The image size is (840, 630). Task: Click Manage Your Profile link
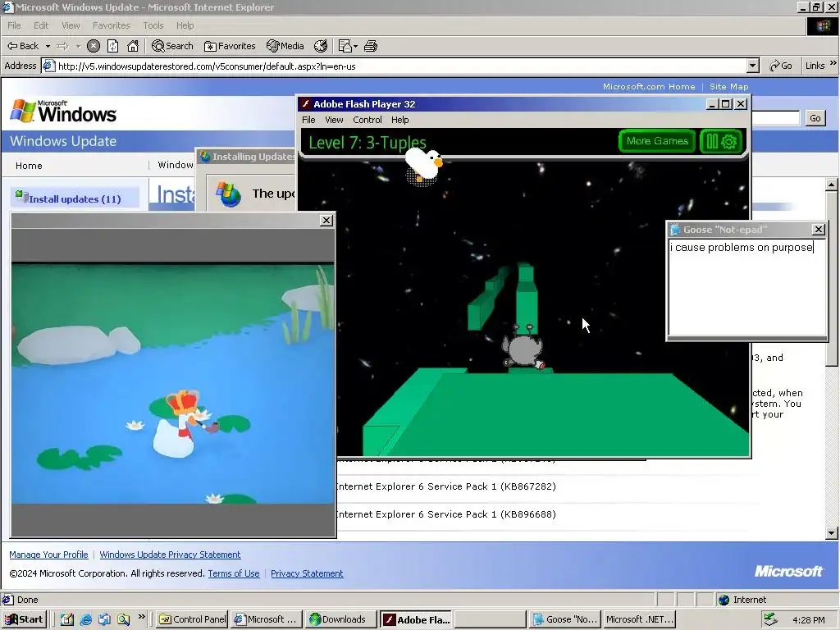click(x=48, y=555)
